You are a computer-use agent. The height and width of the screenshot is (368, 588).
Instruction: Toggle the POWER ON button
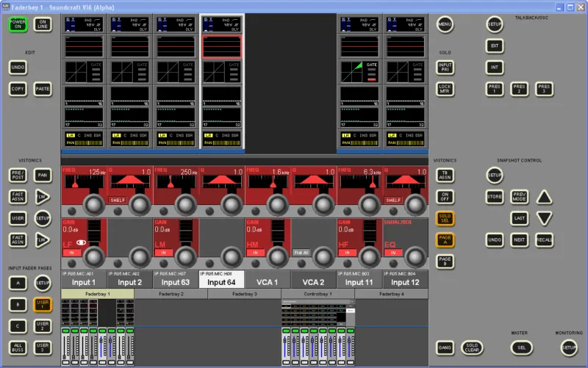pos(18,24)
